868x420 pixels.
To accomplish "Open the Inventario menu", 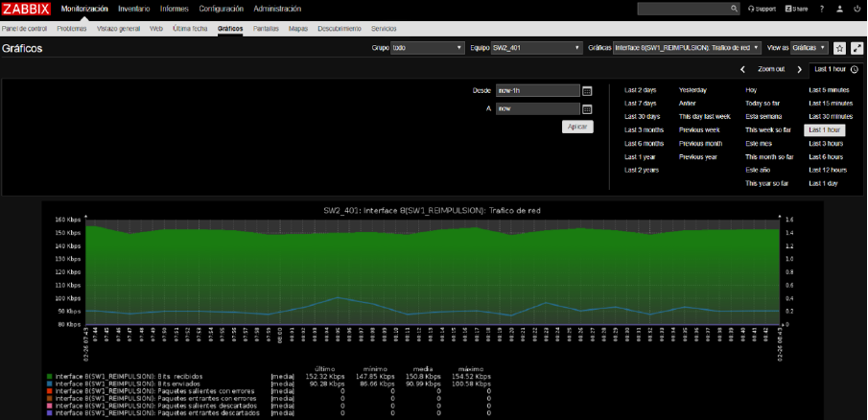I will [x=134, y=9].
